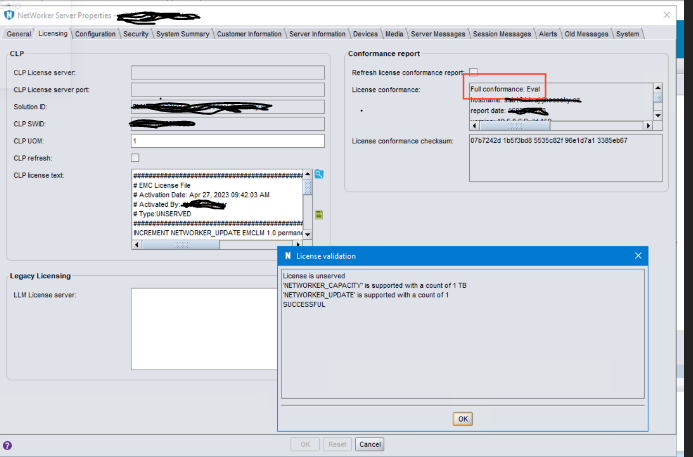
Task: Open the Configuration tab
Action: [95, 34]
